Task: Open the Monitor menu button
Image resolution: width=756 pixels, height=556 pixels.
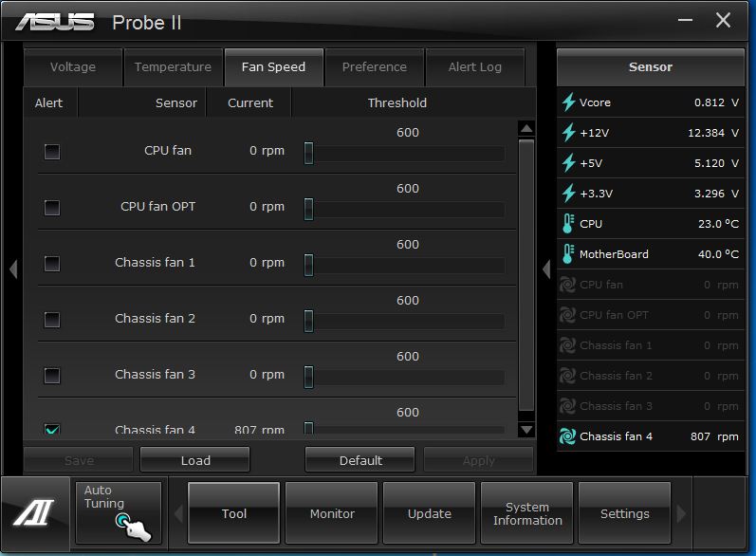Action: pos(332,513)
